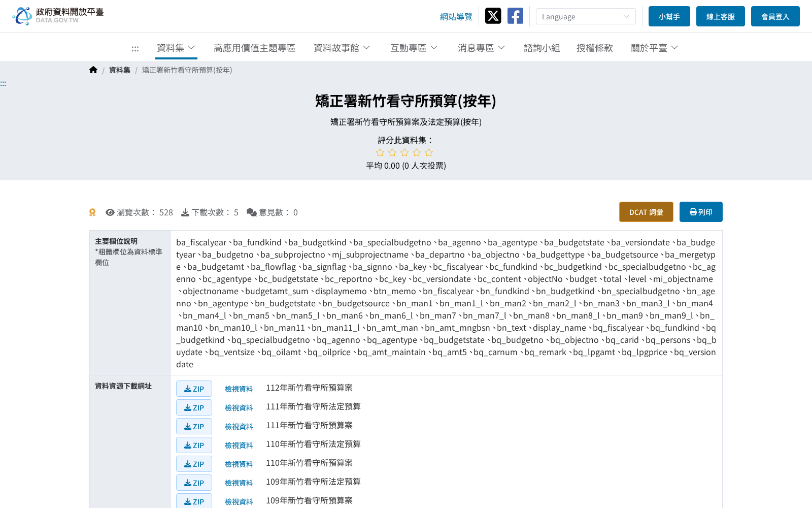Click 檢視資料 for 109年新竹看守所法定預算

click(x=239, y=483)
